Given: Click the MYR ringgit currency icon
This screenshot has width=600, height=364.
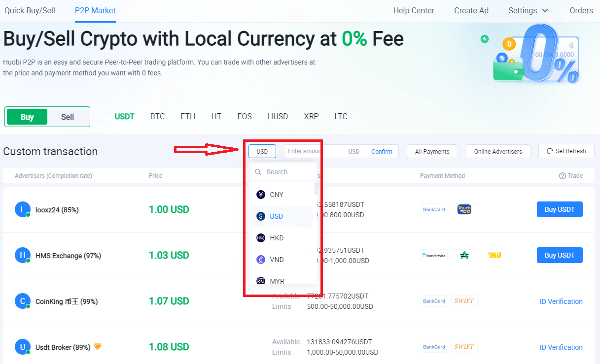Looking at the screenshot, I should coord(261,281).
